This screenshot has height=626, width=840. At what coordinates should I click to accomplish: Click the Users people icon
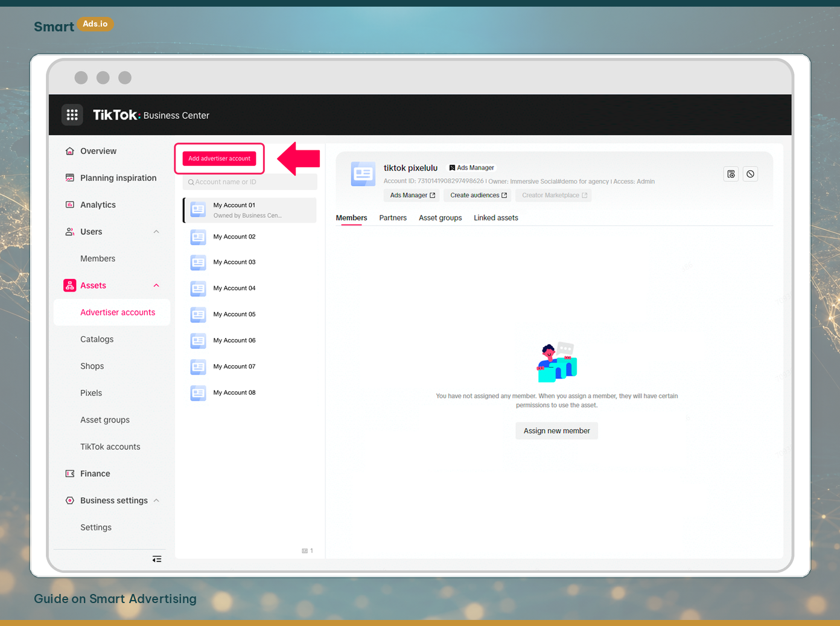[70, 232]
